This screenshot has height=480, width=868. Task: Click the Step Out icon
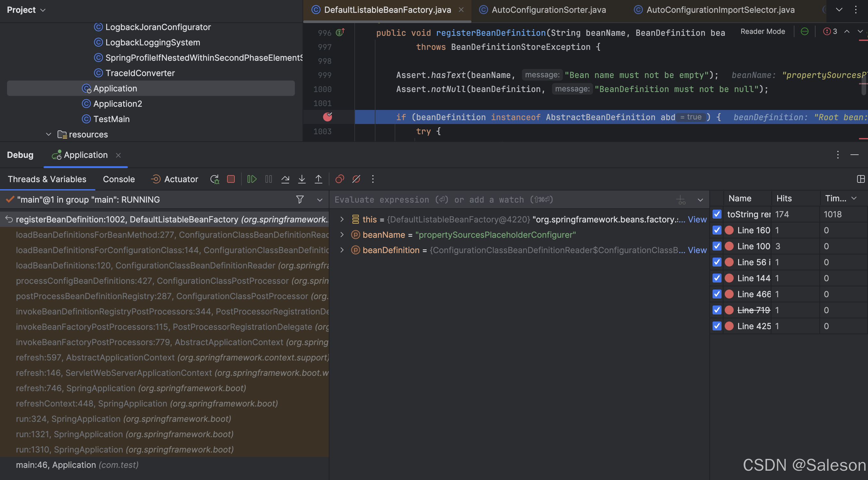click(319, 179)
